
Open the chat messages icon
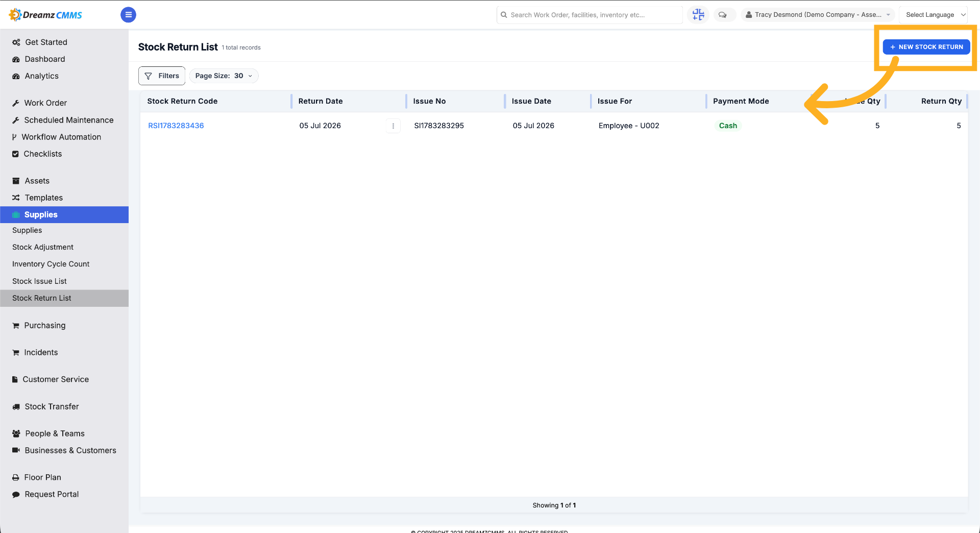pos(722,15)
